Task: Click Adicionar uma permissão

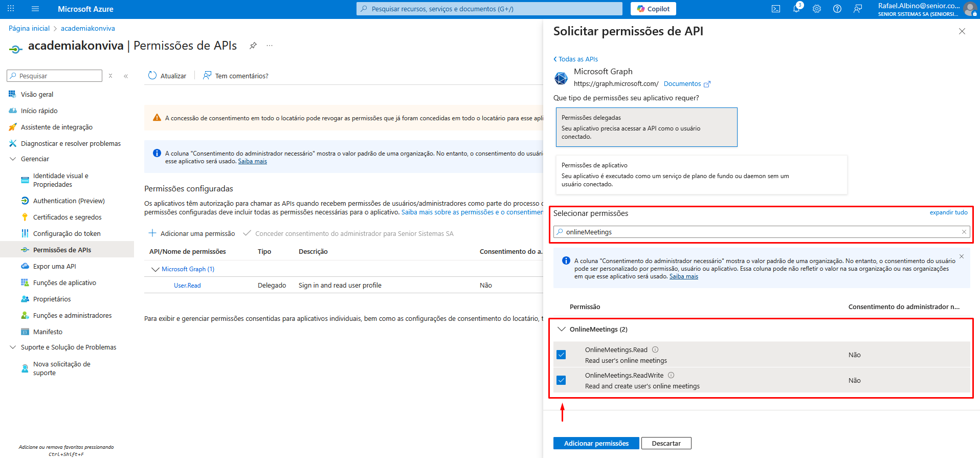Action: tap(192, 233)
